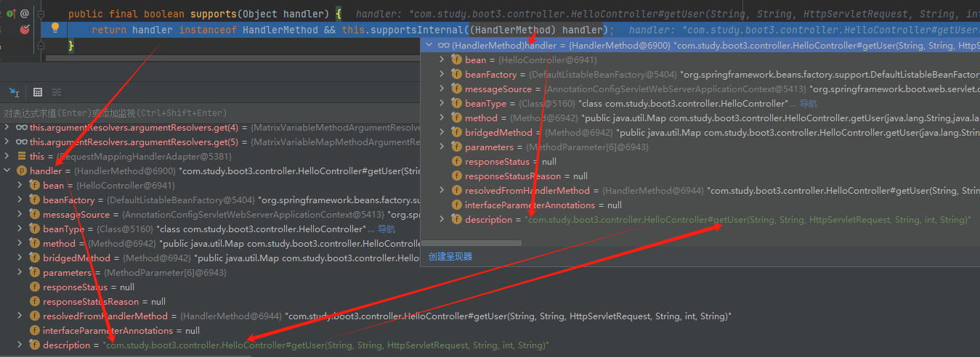
Task: Expand the argumentResolvers.get(4) watch row
Action: pos(7,128)
